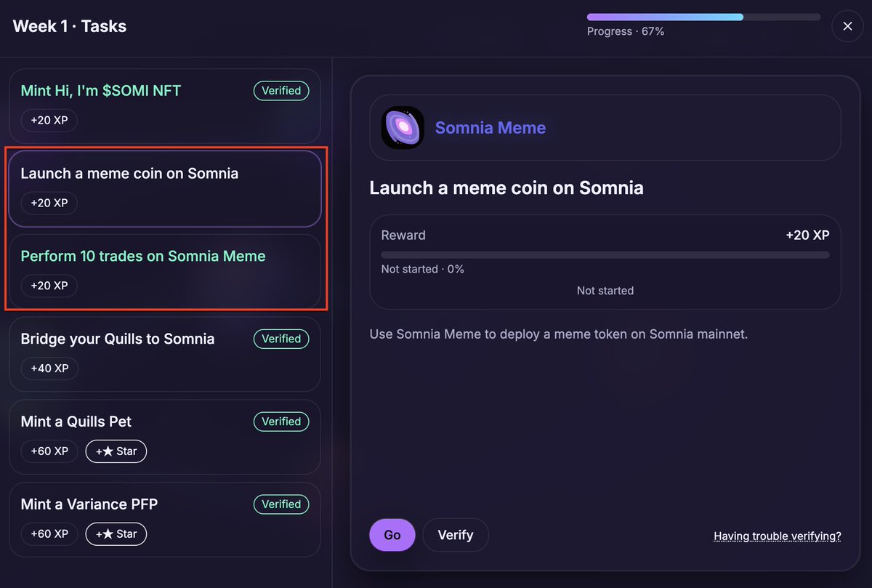Open the Somnia Meme project link

490,128
